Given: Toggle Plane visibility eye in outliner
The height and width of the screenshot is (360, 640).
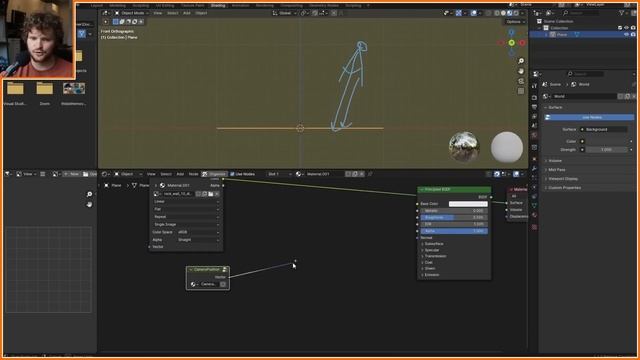Looking at the screenshot, I should (627, 35).
